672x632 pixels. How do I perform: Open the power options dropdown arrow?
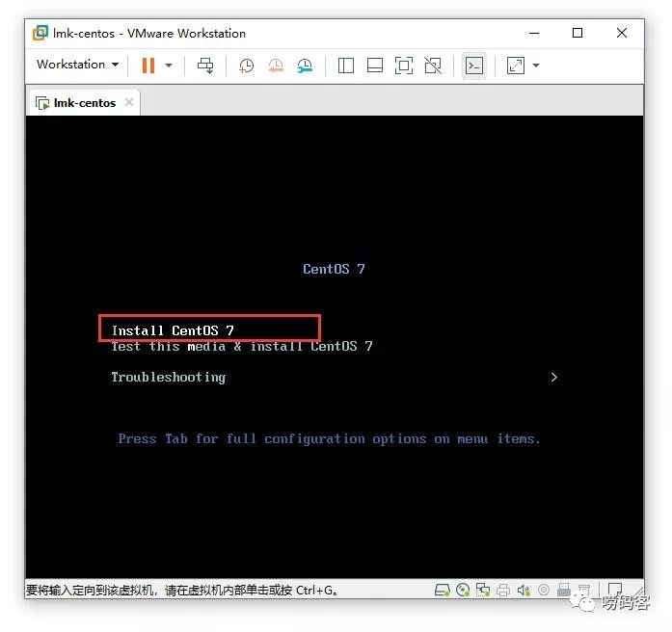169,66
